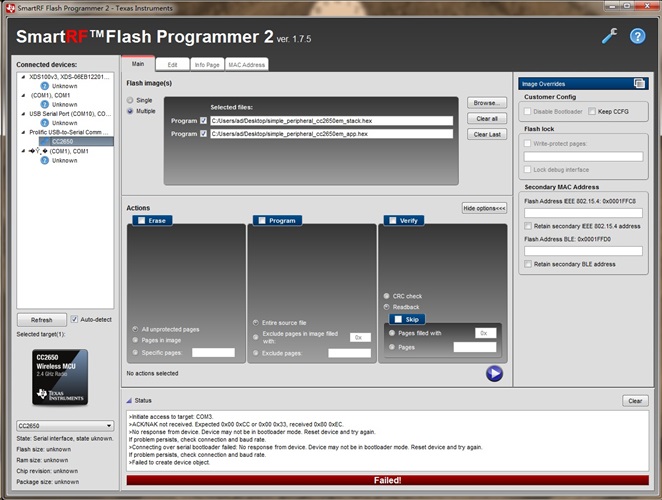This screenshot has width=662, height=500.
Task: Select the Single flash image option
Action: pos(130,100)
